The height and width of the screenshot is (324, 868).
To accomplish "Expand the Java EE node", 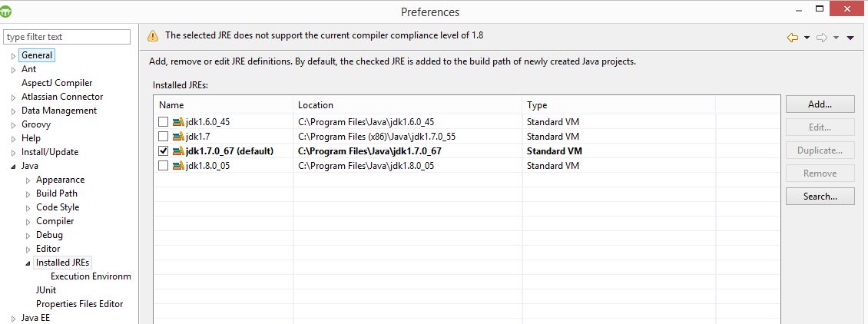I will 13,319.
